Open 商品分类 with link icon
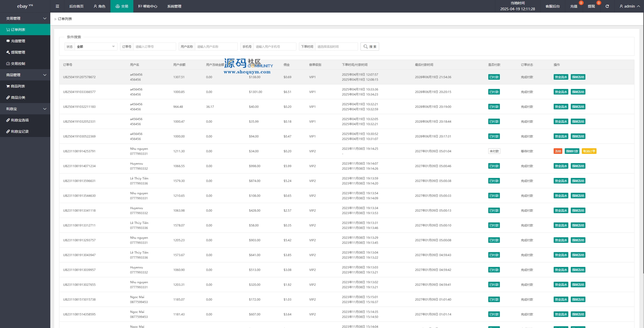This screenshot has width=644, height=328. point(18,98)
